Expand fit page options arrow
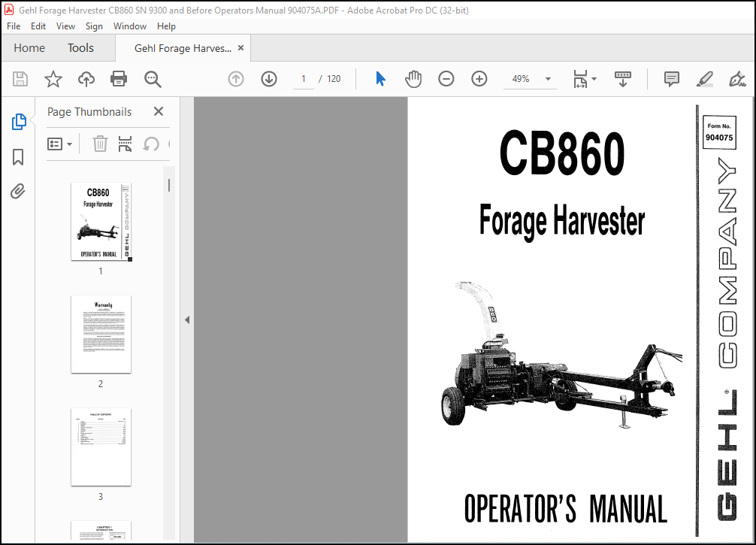756x545 pixels. click(x=594, y=79)
